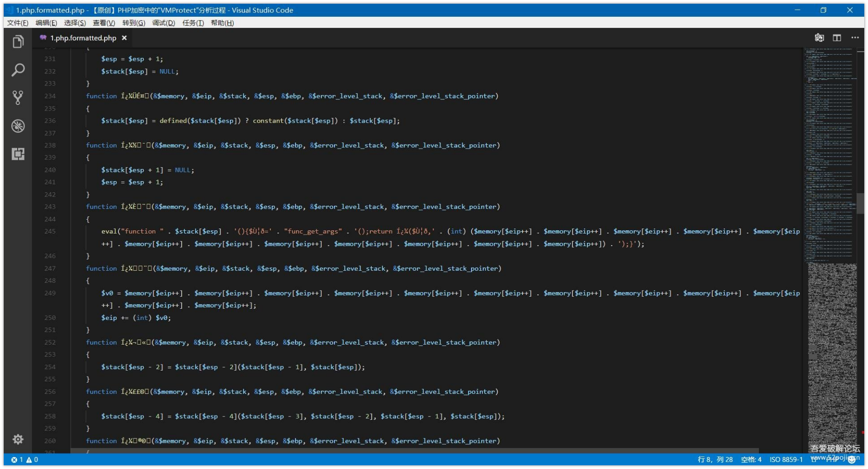Change indentation via 空格: 4
The image size is (868, 469).
[x=751, y=460]
